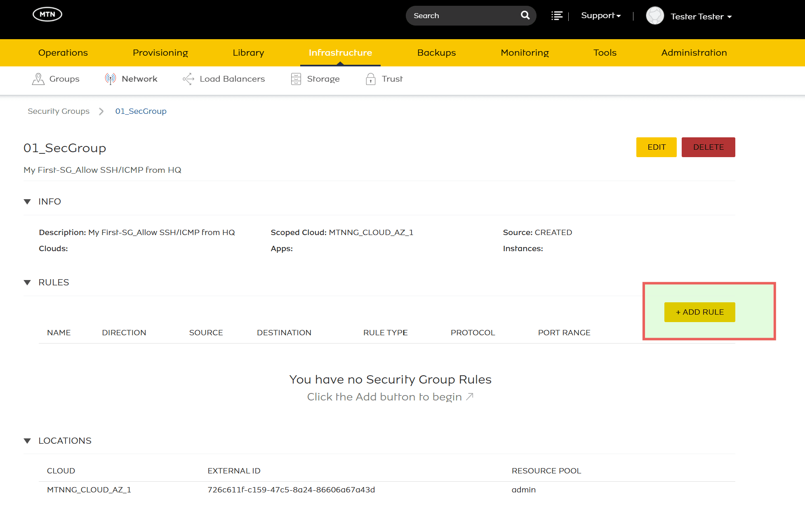Open Groups via its map pin icon
The height and width of the screenshot is (532, 805).
click(x=38, y=79)
